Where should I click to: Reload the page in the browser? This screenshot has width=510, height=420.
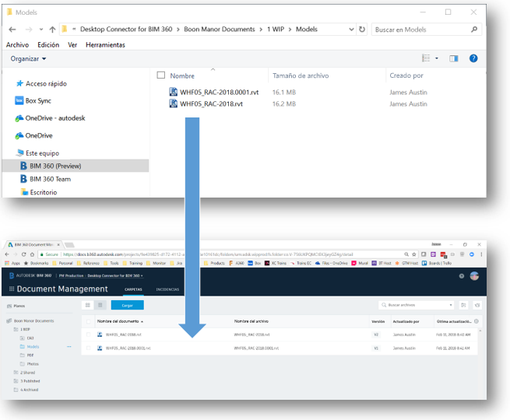coord(23,254)
